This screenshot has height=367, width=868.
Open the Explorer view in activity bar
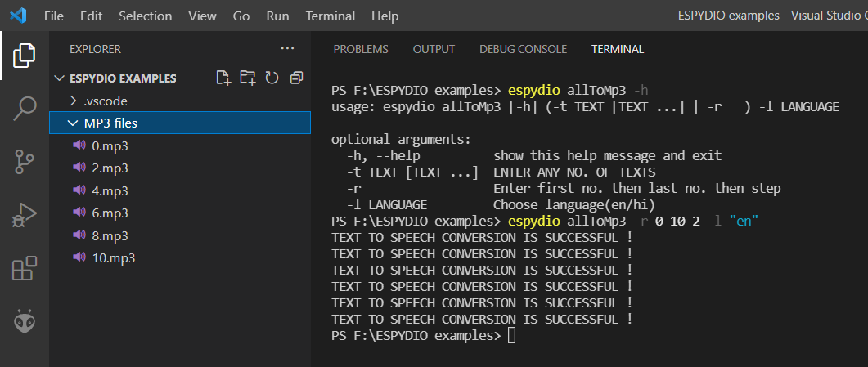(x=25, y=56)
